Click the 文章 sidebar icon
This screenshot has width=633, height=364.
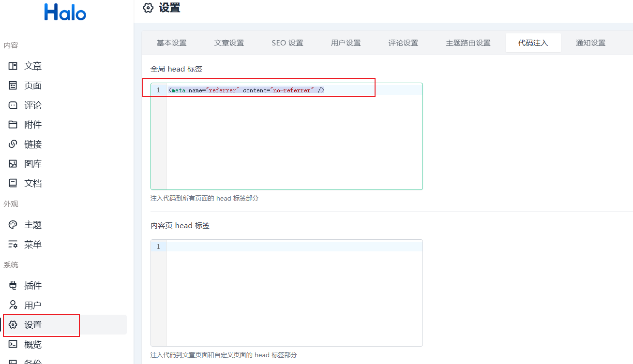pos(13,66)
